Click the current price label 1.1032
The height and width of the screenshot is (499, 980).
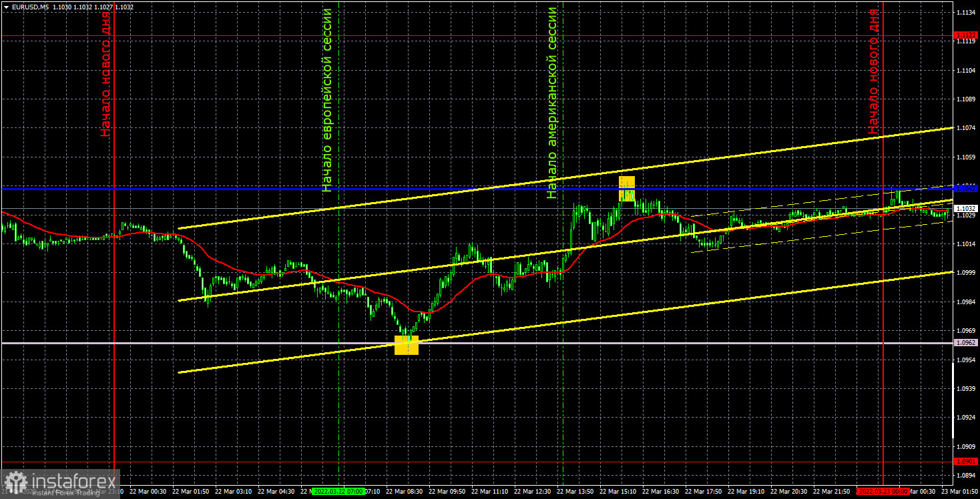966,208
